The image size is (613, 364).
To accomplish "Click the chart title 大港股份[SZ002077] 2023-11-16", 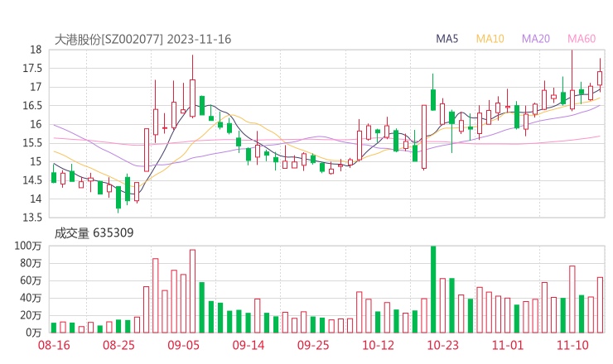I will (142, 39).
